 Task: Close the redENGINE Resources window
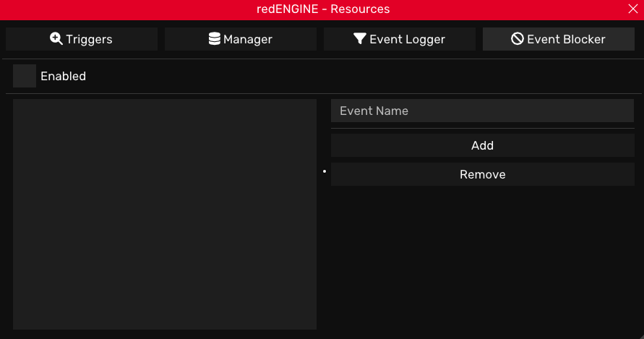click(633, 9)
